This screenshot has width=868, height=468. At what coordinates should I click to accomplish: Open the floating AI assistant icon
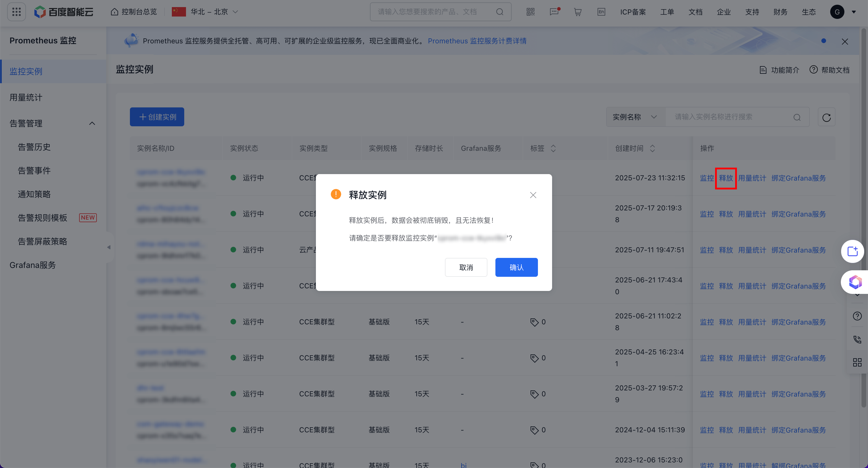click(x=855, y=282)
